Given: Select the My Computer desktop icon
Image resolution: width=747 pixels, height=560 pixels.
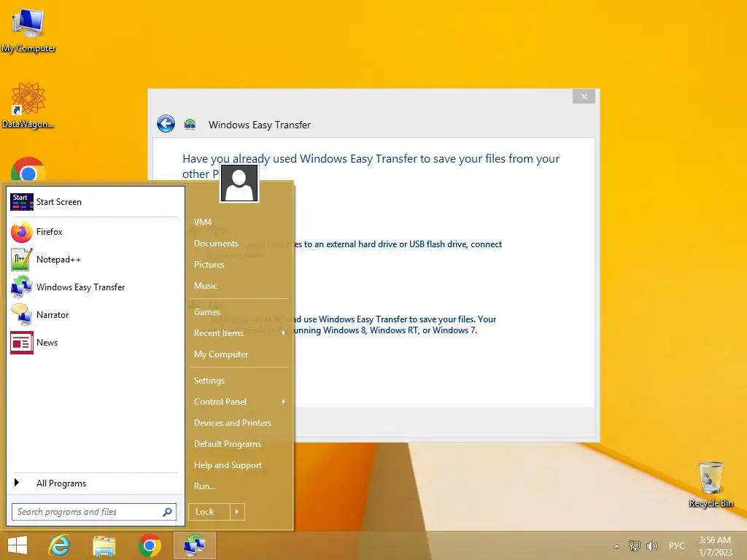Looking at the screenshot, I should [x=28, y=29].
